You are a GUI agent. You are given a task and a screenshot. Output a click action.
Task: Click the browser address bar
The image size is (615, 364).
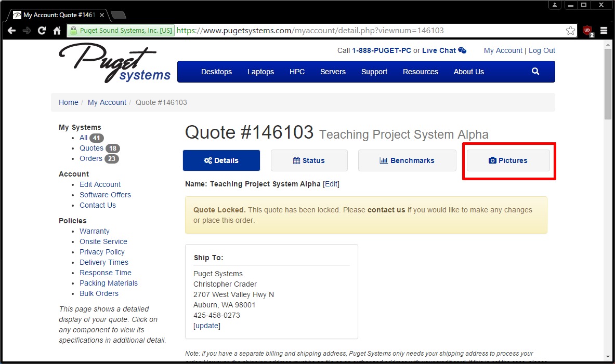click(x=364, y=31)
